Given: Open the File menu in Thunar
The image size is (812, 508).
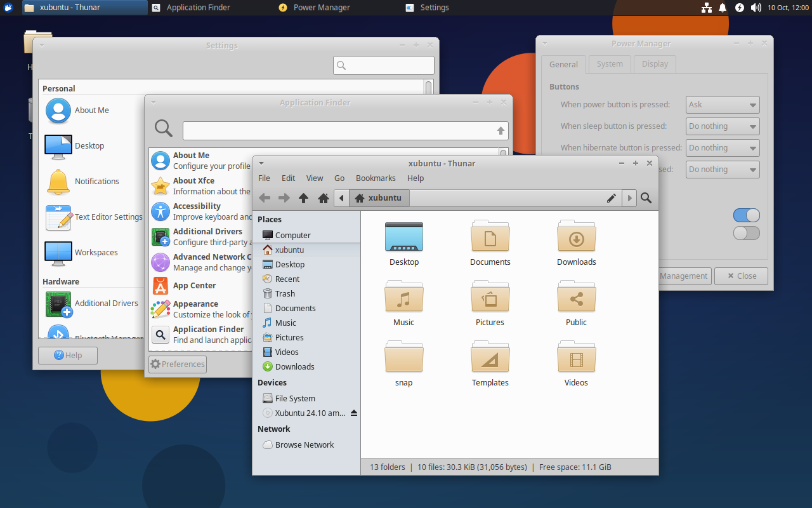Looking at the screenshot, I should click(265, 178).
